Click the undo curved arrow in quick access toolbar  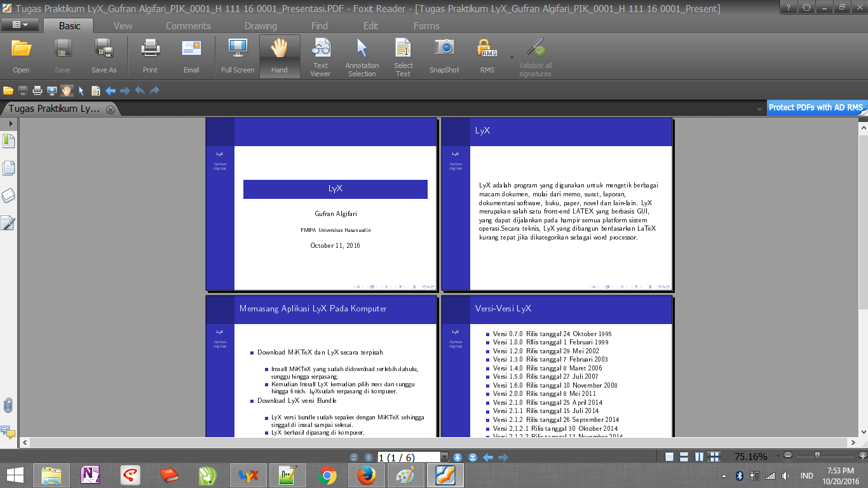click(140, 91)
